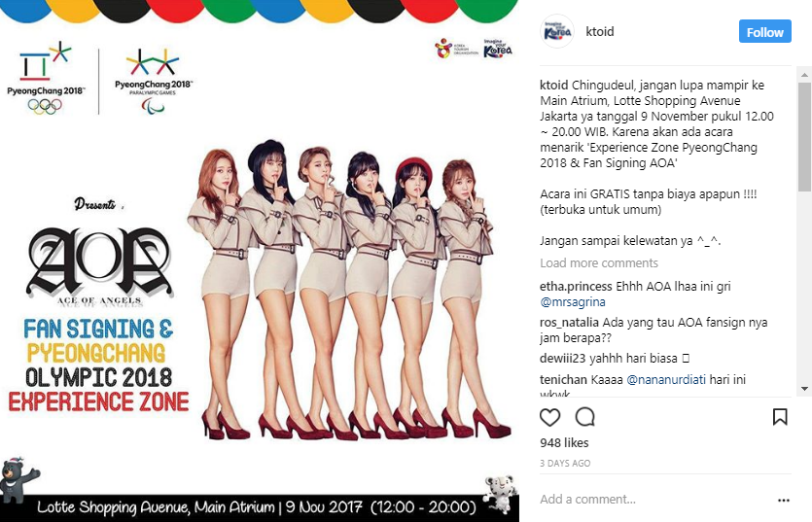Click the comments scrollbar down arrow
812x522 pixels.
point(804,389)
